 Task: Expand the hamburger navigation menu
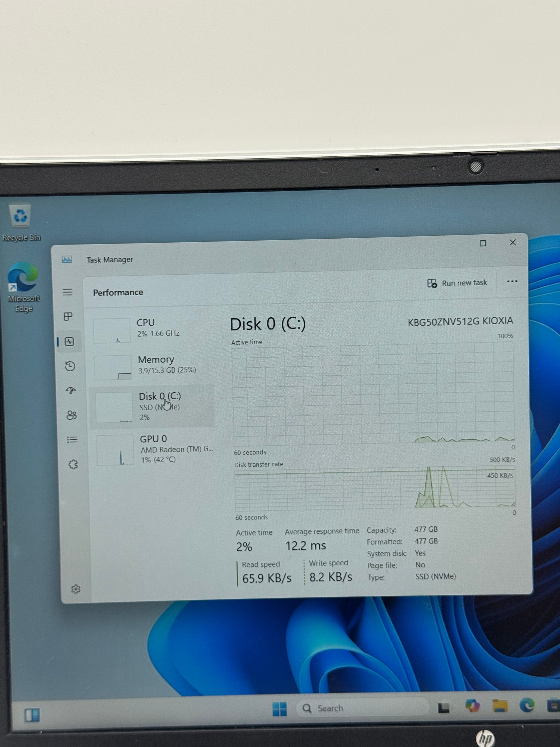68,292
